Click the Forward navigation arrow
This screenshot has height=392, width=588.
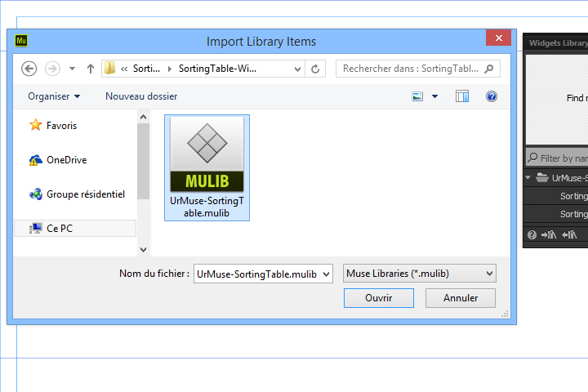click(x=52, y=69)
